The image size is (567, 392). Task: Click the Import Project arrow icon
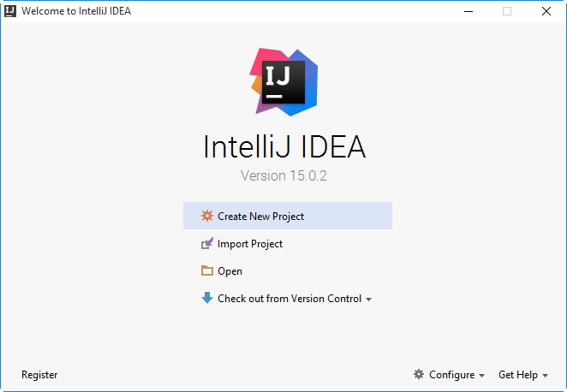206,244
